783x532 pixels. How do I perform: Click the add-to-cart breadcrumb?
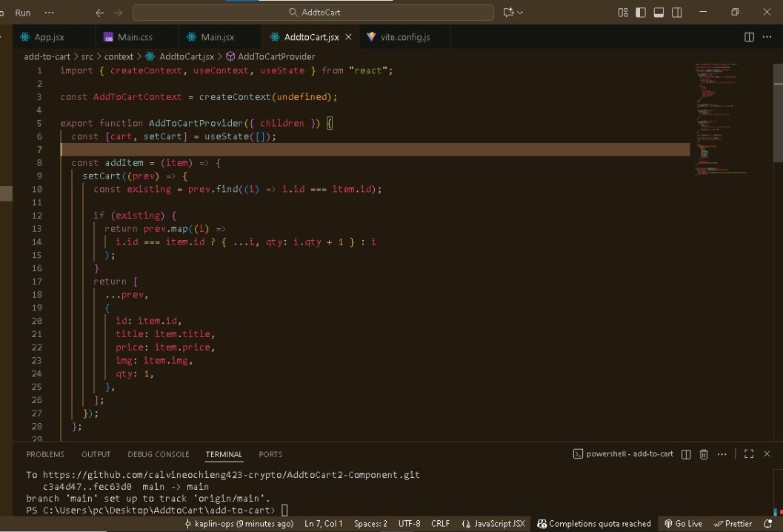tap(47, 56)
